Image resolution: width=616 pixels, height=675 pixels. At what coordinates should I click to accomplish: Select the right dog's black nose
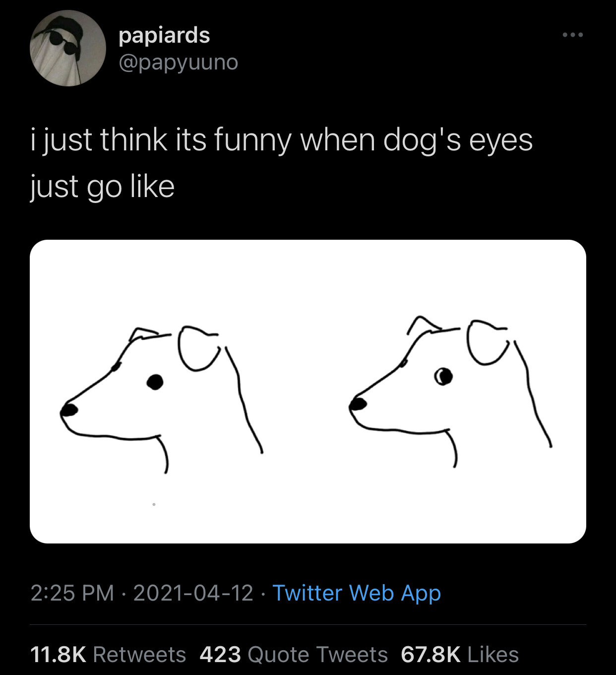coord(358,404)
